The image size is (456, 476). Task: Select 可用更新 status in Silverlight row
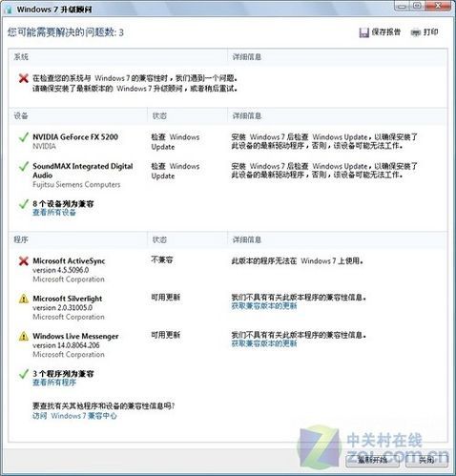(x=166, y=298)
